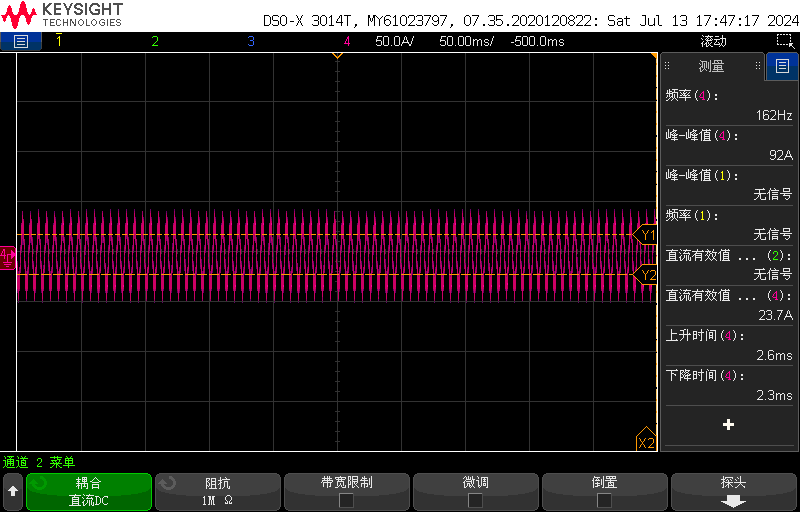Open the 耦合 直流DC coupling softkey
This screenshot has width=800, height=512.
coord(89,492)
